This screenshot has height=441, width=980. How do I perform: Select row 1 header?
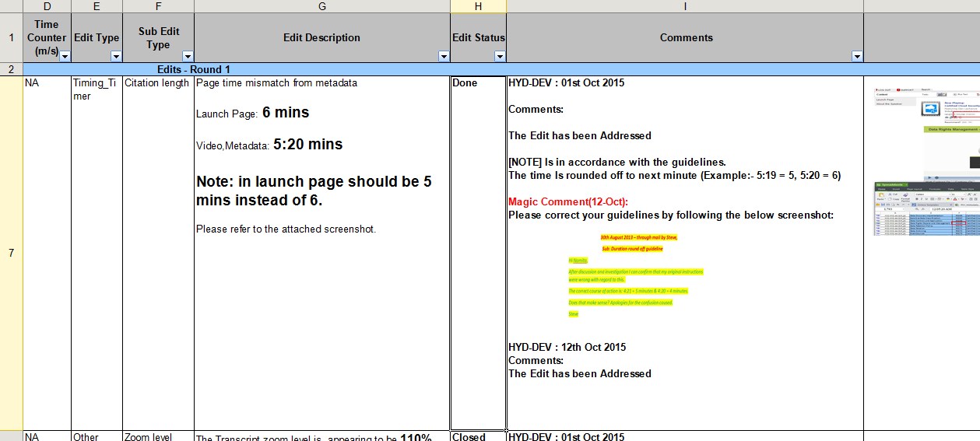11,38
